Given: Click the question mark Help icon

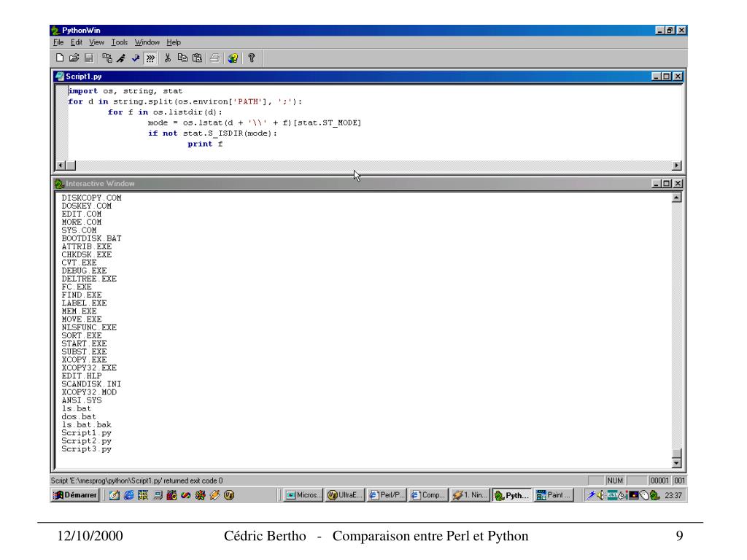Looking at the screenshot, I should coord(252,58).
